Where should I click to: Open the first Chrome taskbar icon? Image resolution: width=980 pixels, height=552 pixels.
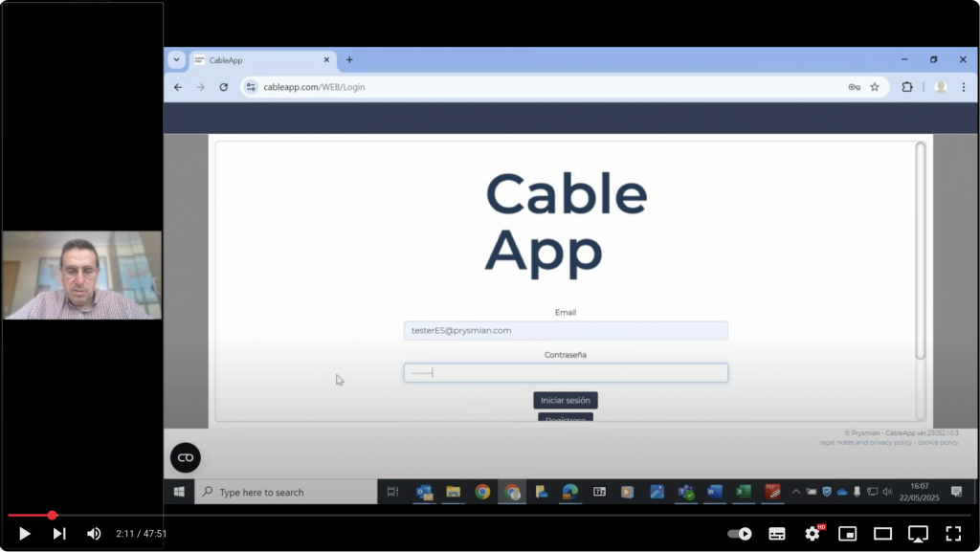pos(482,492)
